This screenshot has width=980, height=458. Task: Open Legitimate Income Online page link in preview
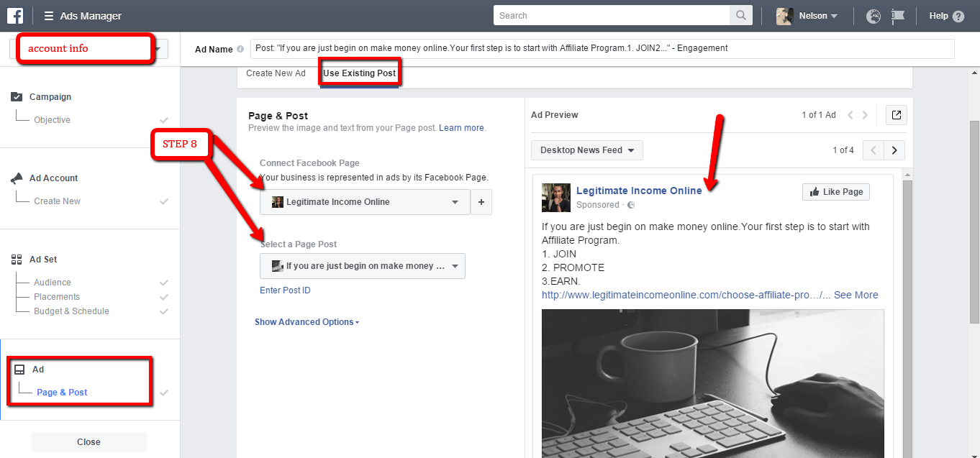(639, 191)
